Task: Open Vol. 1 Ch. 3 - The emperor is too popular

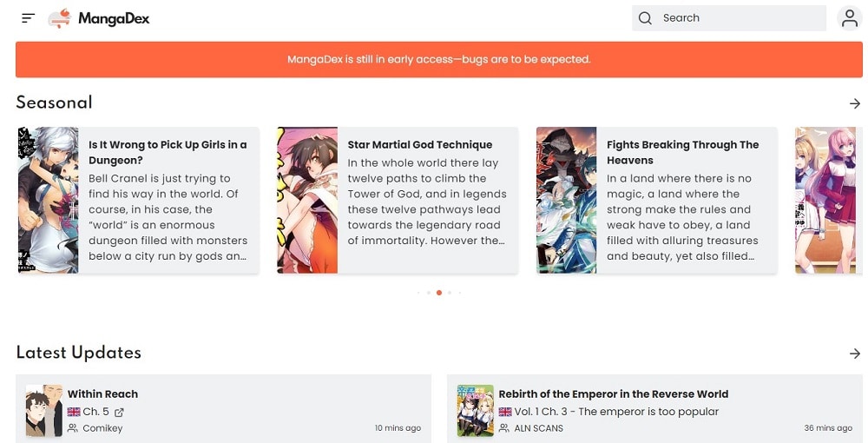Action: [616, 412]
